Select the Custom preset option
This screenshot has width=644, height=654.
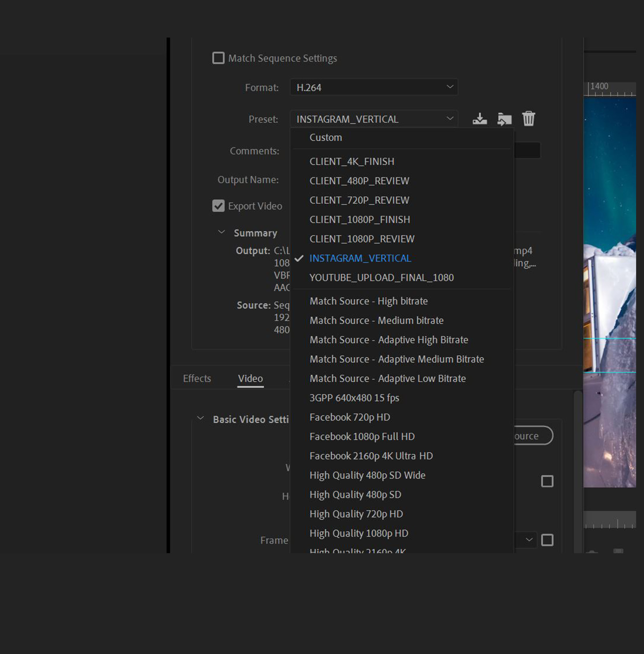pos(325,137)
